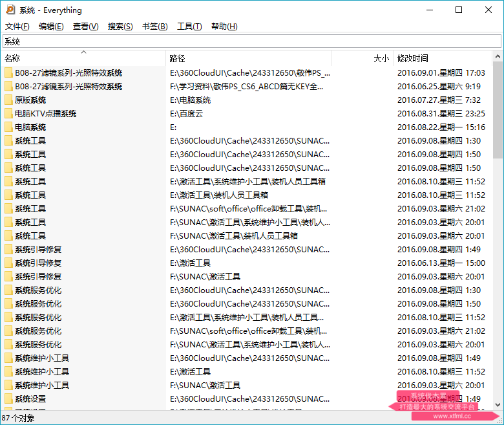Click folder icon of 系统引导修复 modified 1:49
504x425 pixels.
coord(8,249)
